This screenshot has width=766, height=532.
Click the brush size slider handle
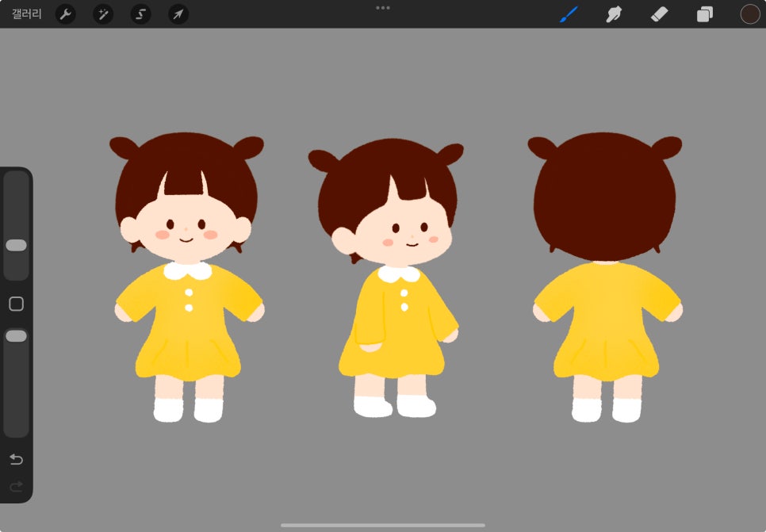coord(16,245)
